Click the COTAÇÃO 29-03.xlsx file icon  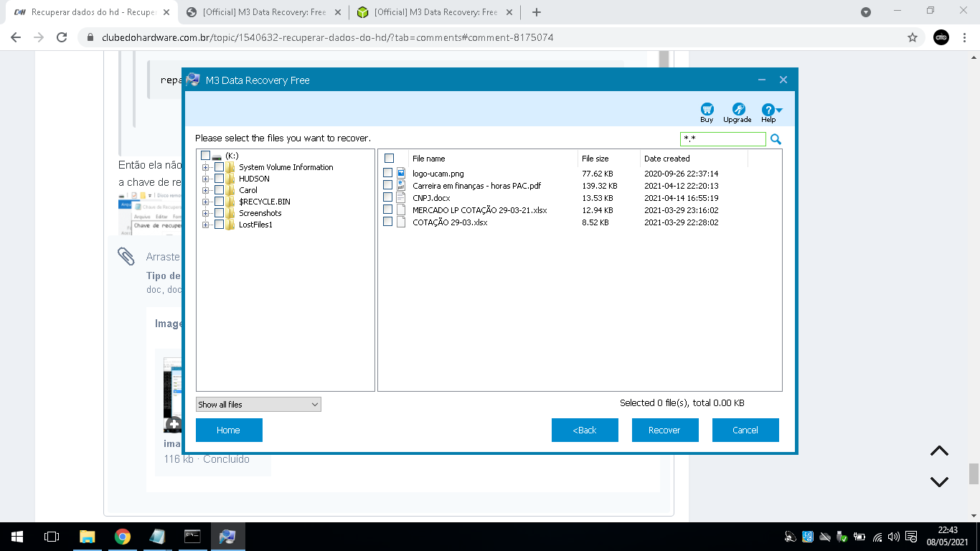tap(401, 222)
